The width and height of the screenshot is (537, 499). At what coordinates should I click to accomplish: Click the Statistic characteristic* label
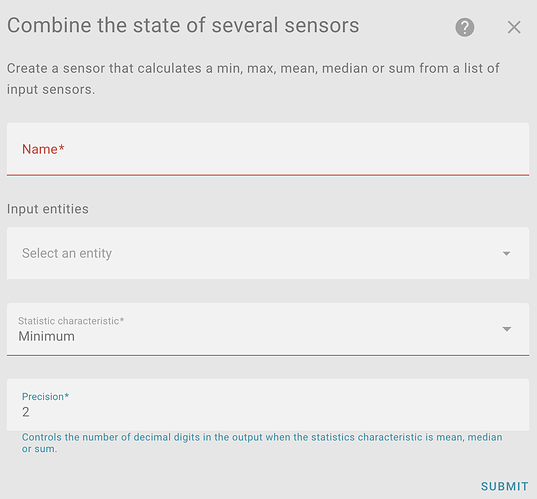tap(71, 321)
